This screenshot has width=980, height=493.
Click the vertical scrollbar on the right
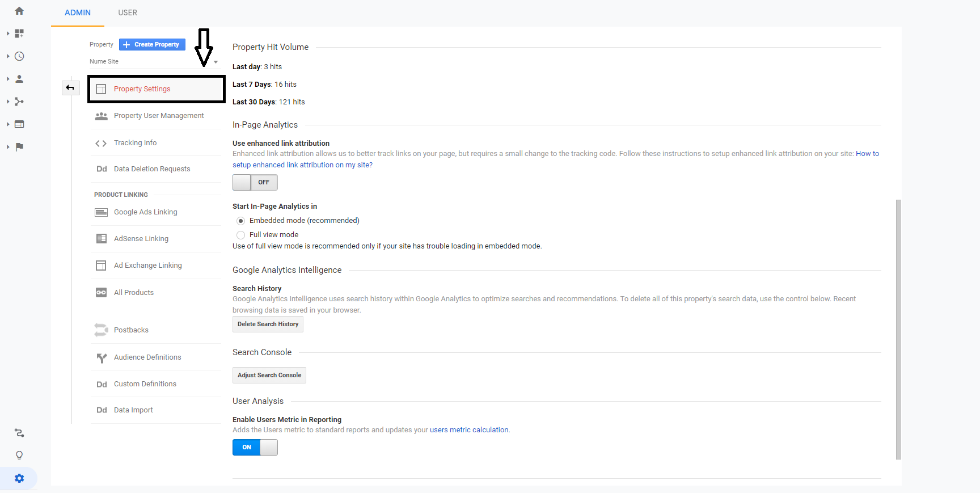(x=898, y=329)
